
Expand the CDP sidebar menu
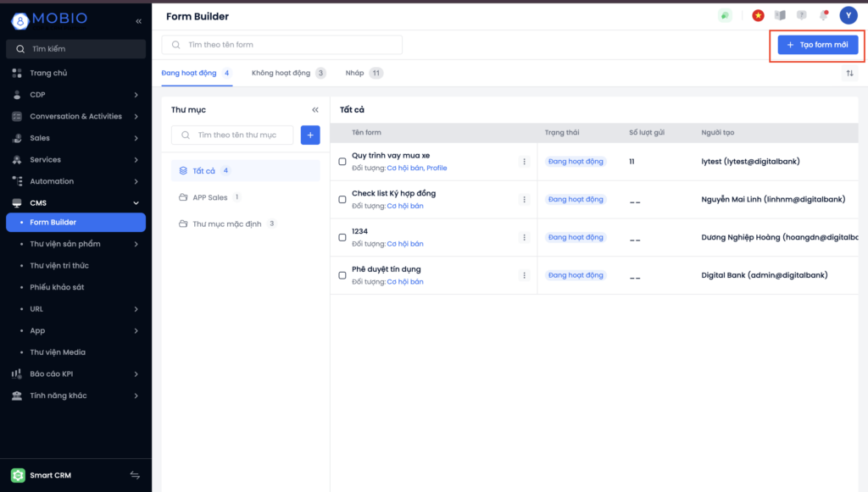[136, 95]
